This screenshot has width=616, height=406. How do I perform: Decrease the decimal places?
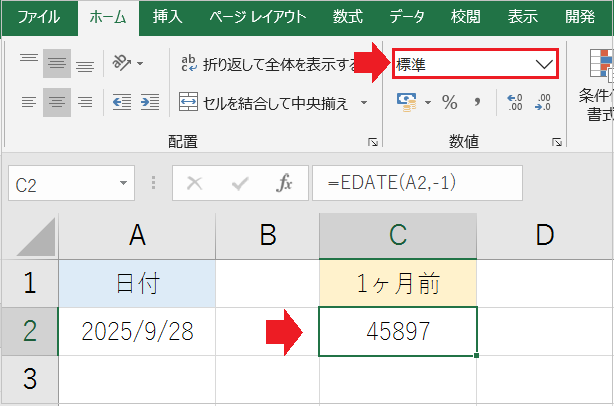coord(543,102)
